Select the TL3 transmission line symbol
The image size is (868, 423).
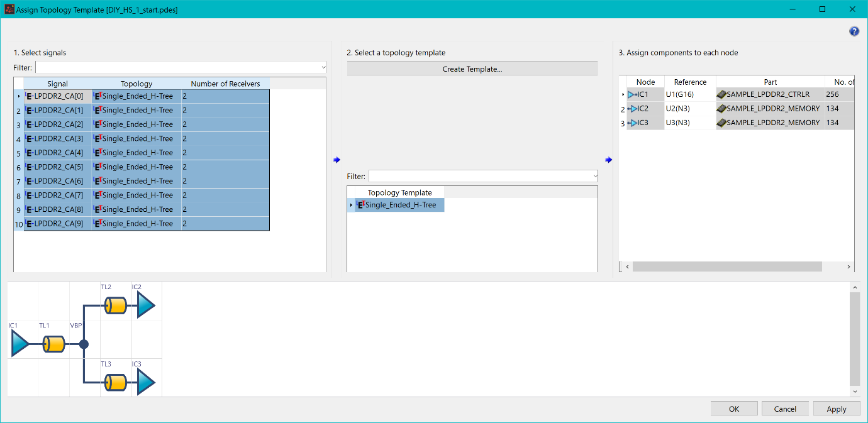coord(116,382)
